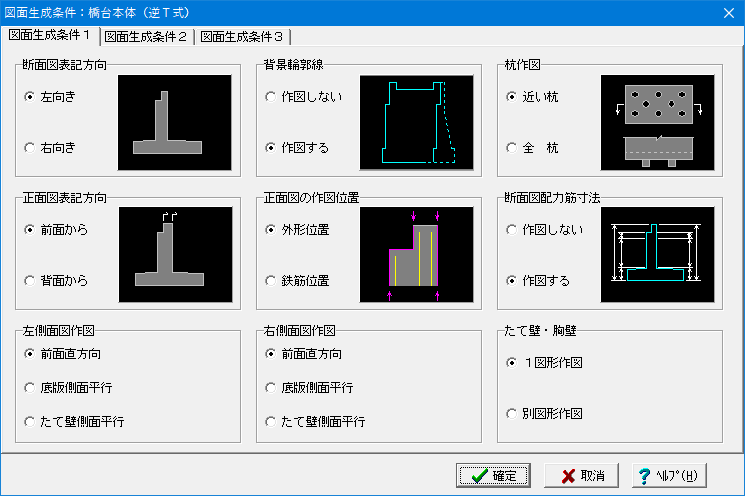The width and height of the screenshot is (745, 496).
Task: Cancel dialog with 取消 button
Action: [582, 476]
